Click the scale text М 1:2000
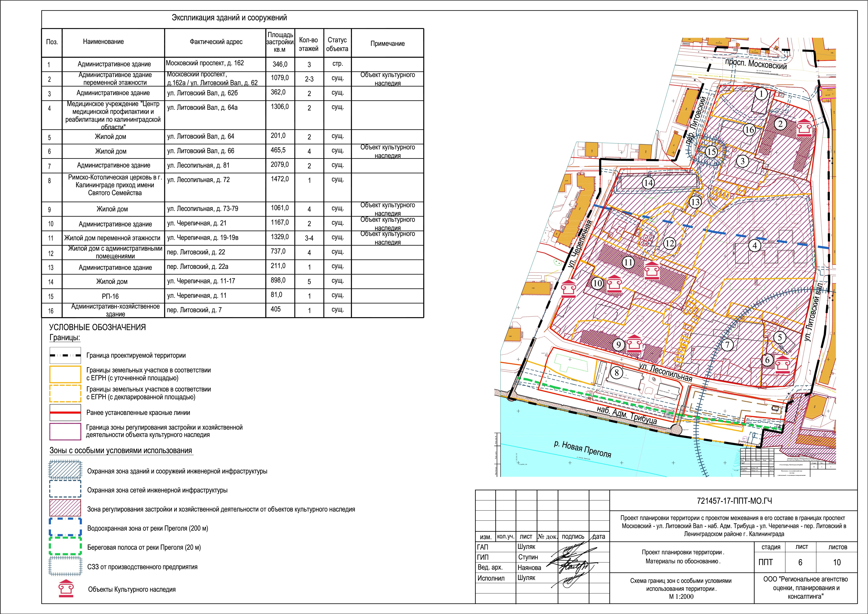The image size is (868, 614). (681, 597)
